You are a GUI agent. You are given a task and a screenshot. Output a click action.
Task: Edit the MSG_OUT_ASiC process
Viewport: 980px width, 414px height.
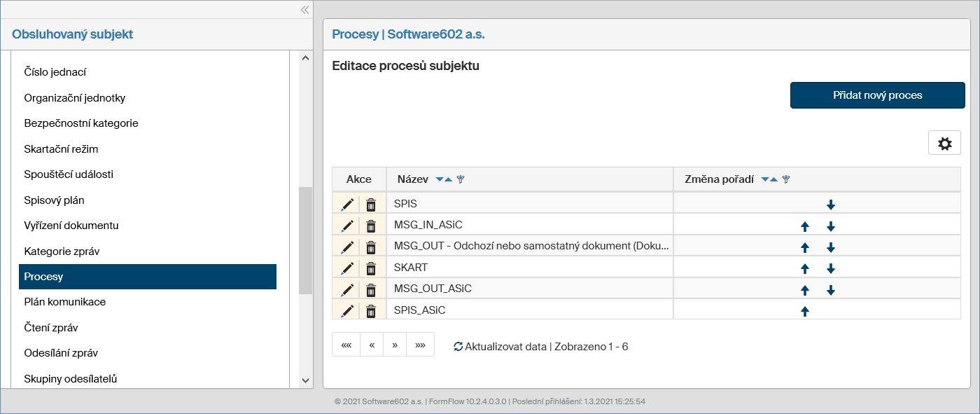tap(347, 289)
